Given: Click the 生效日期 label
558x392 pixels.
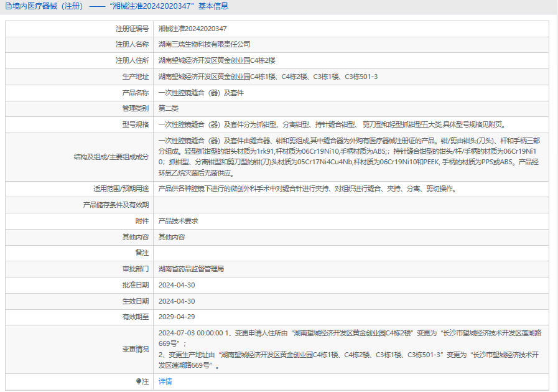Looking at the screenshot, I should point(136,301).
